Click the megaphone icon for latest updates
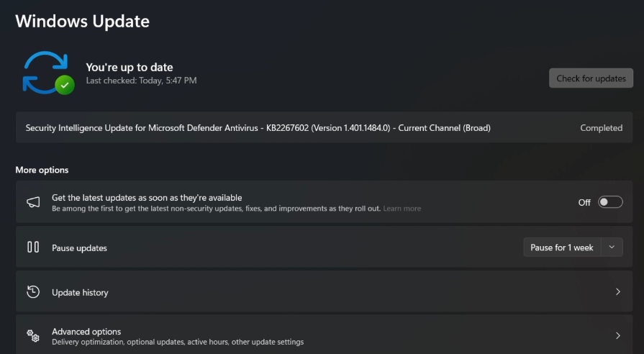The width and height of the screenshot is (644, 354). 33,202
